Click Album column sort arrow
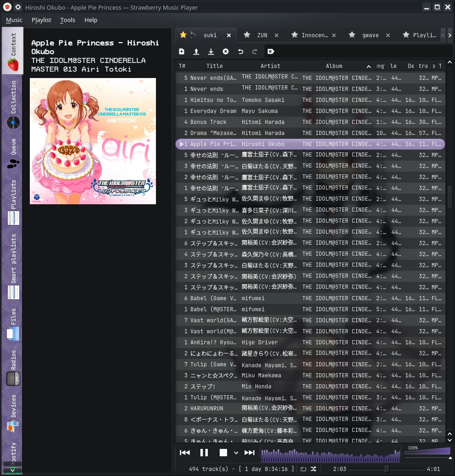 [x=369, y=66]
